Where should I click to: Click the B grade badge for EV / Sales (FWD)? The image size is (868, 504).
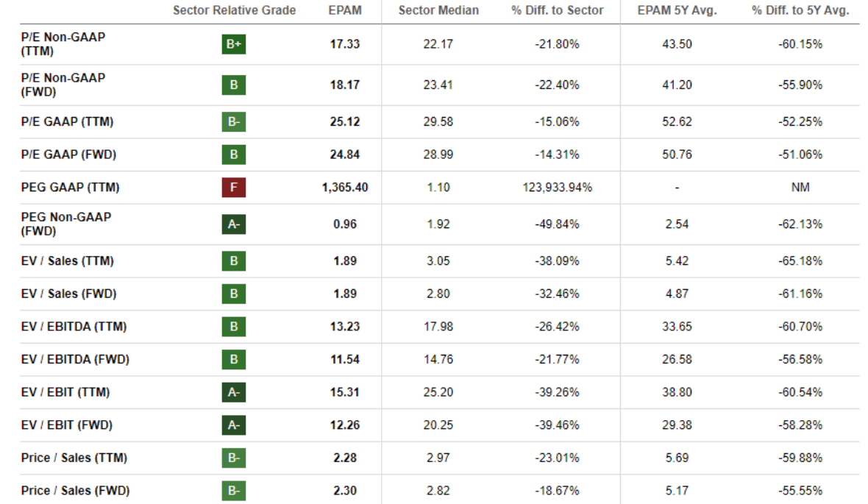tap(234, 294)
